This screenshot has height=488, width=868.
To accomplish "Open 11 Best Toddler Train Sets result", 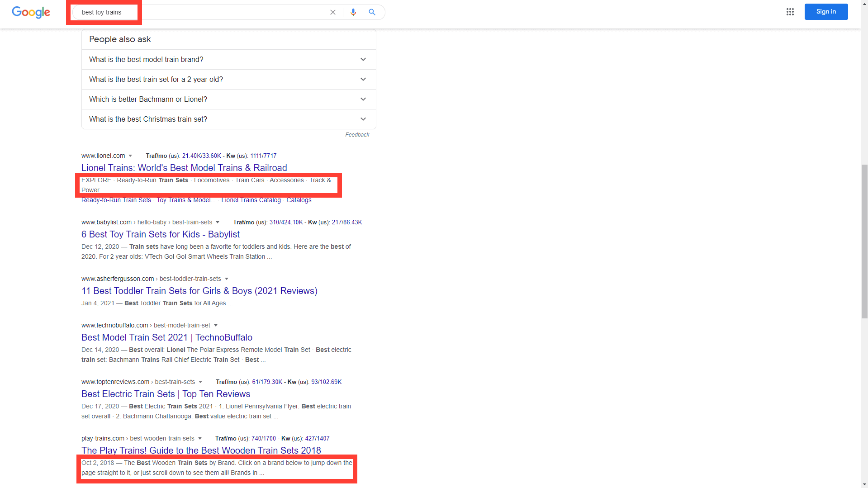I will point(199,291).
